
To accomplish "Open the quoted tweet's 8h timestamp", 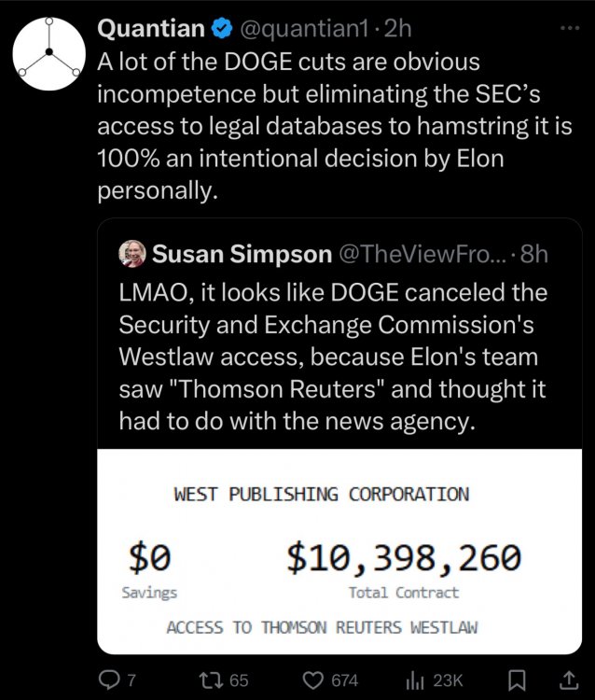I will [533, 254].
